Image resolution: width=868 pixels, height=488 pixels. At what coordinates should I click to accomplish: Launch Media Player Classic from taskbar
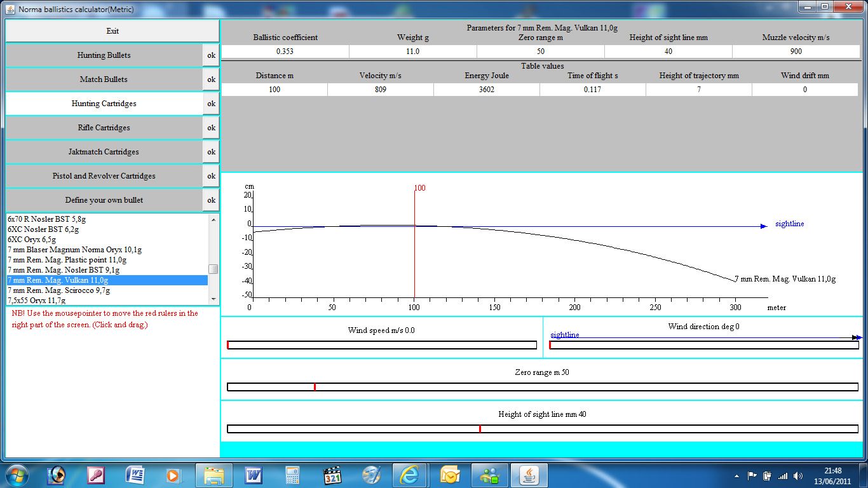(x=333, y=475)
